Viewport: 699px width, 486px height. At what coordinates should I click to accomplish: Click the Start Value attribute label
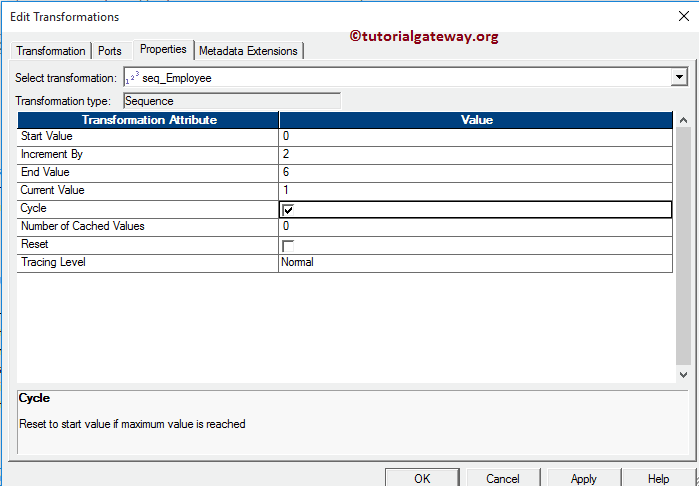point(46,136)
